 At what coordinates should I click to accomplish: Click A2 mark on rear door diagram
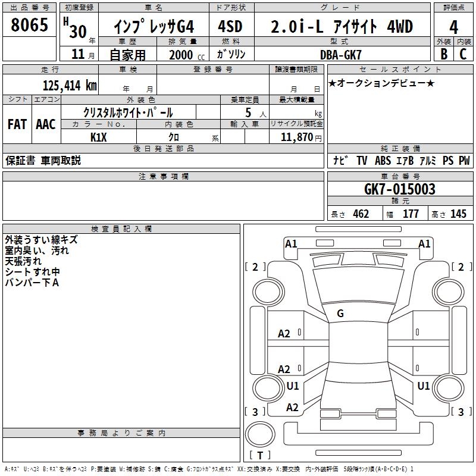point(284,369)
